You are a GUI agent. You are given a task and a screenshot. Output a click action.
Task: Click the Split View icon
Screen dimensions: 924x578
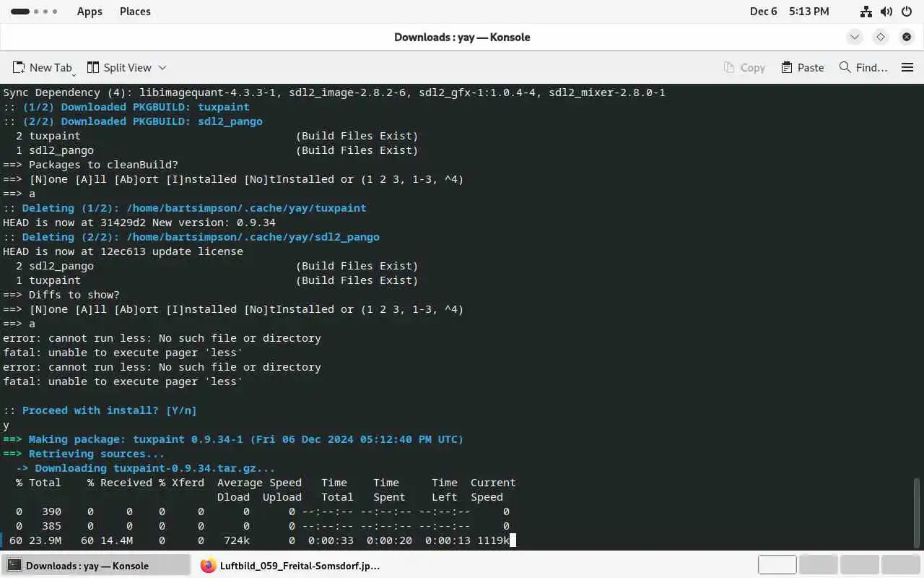pyautogui.click(x=93, y=67)
